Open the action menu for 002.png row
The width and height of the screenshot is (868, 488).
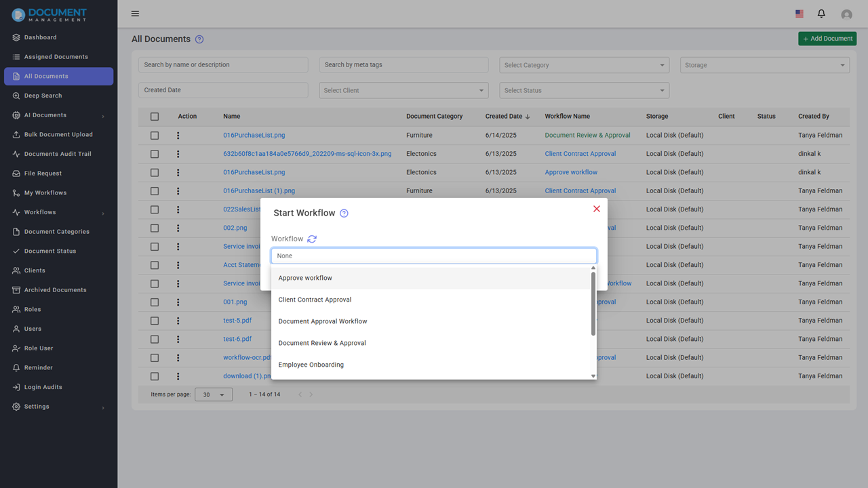178,228
